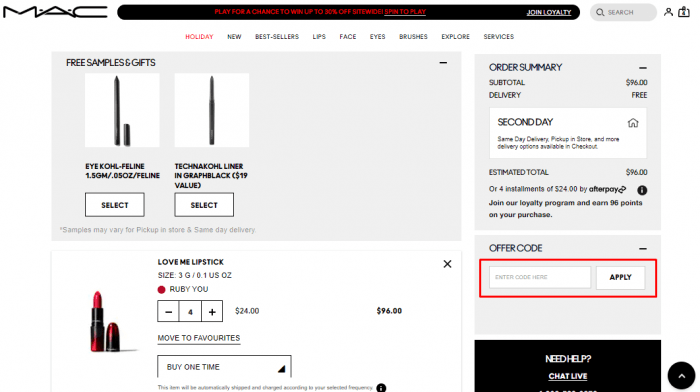Click Move to Favourites link
The image size is (700, 392).
(199, 338)
